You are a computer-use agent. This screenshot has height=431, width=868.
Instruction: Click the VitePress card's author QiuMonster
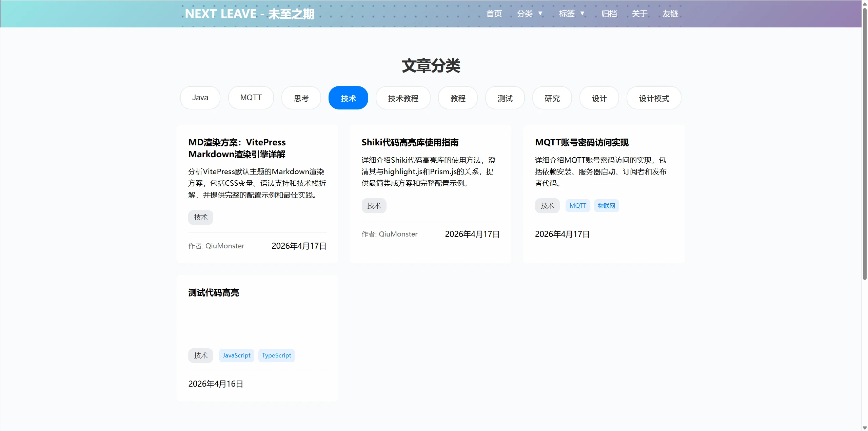point(216,246)
